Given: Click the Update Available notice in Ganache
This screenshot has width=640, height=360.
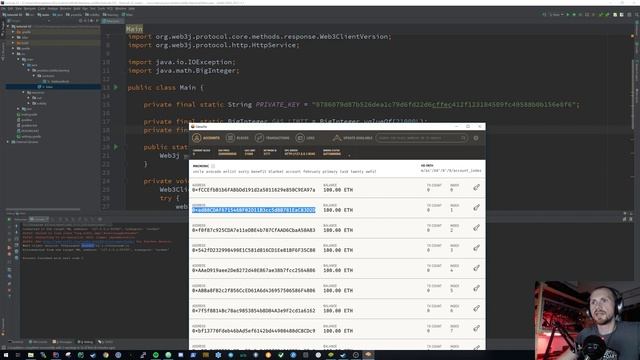Looking at the screenshot, I should (x=352, y=138).
